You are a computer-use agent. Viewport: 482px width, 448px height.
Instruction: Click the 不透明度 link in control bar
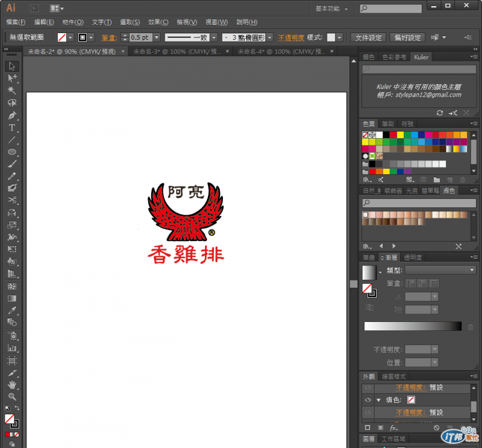pos(291,37)
